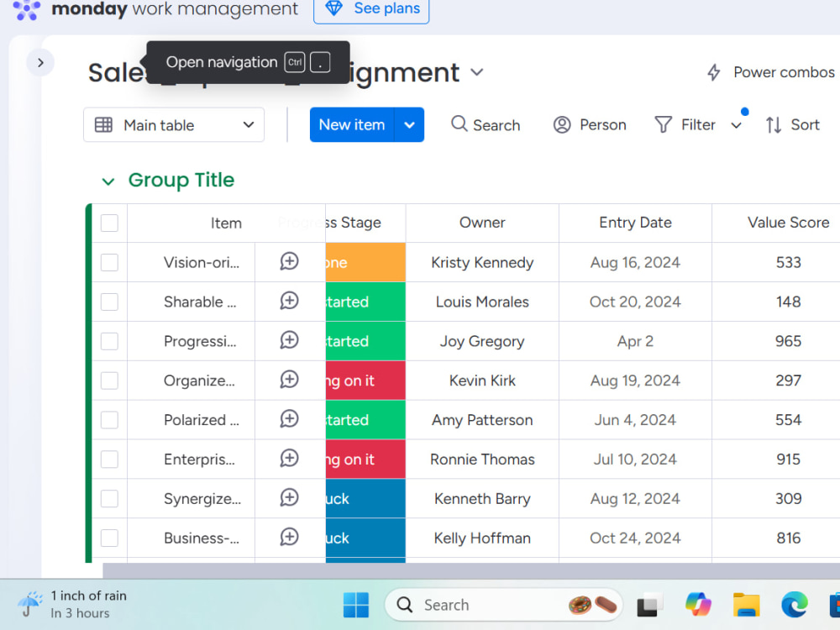
Task: Click the horizontal scrollbar below the table
Action: [471, 570]
